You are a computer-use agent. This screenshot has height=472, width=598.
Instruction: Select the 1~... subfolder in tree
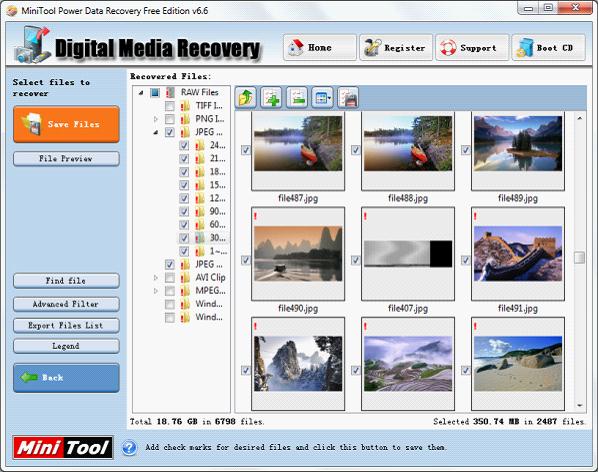[218, 251]
